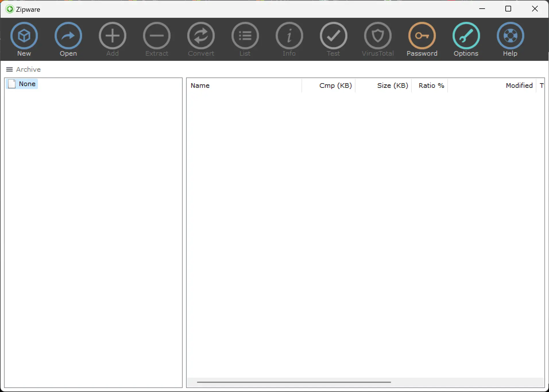Click the Zipware title bar app icon
Image resolution: width=549 pixels, height=392 pixels.
pos(9,9)
